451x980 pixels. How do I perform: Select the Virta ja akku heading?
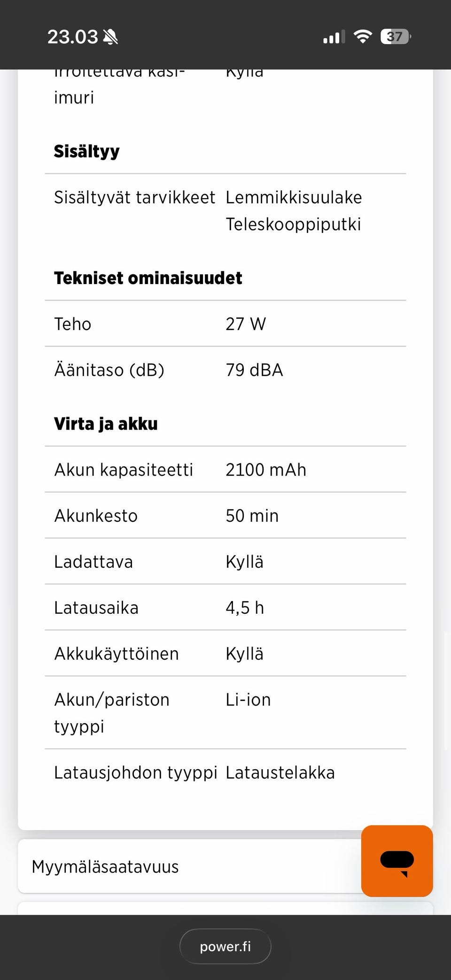(x=106, y=424)
